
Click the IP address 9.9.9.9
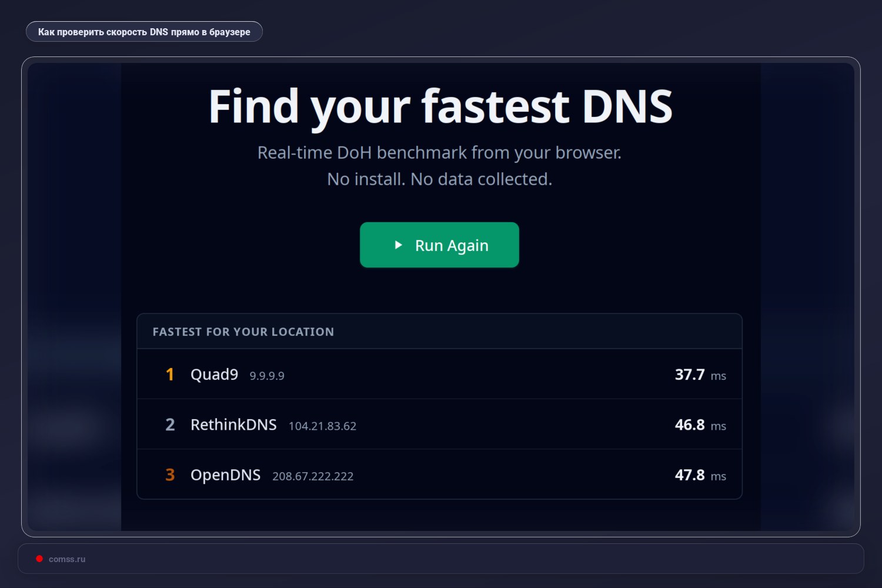pyautogui.click(x=266, y=375)
